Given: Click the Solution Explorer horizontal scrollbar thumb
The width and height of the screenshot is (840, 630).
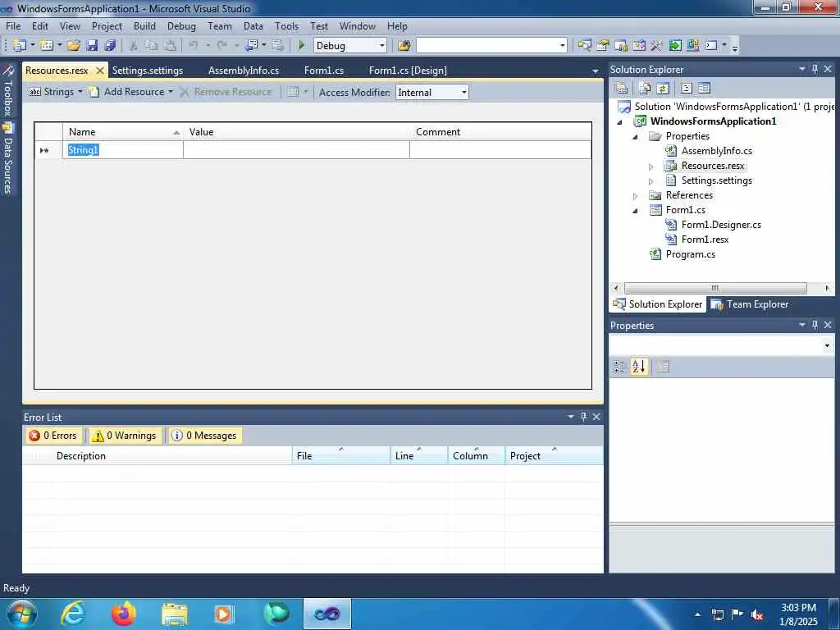Looking at the screenshot, I should coord(715,288).
